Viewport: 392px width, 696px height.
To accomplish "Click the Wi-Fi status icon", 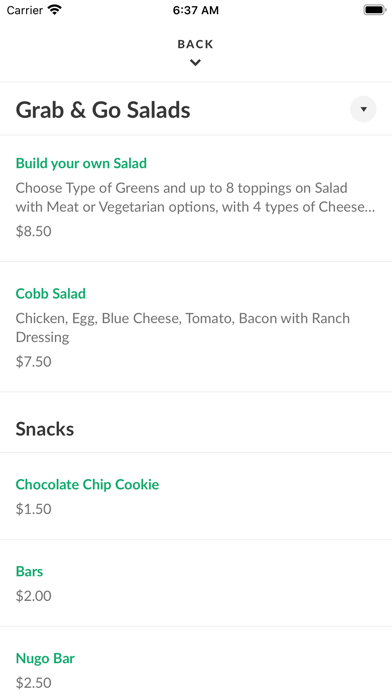I will (55, 10).
